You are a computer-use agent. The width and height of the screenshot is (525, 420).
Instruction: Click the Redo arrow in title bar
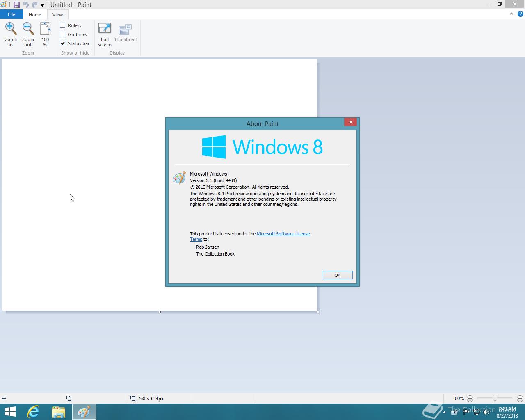coord(34,5)
